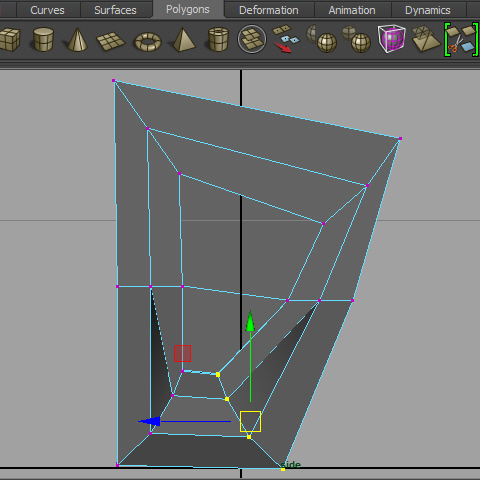Select the polygon pyramid icon

point(184,40)
